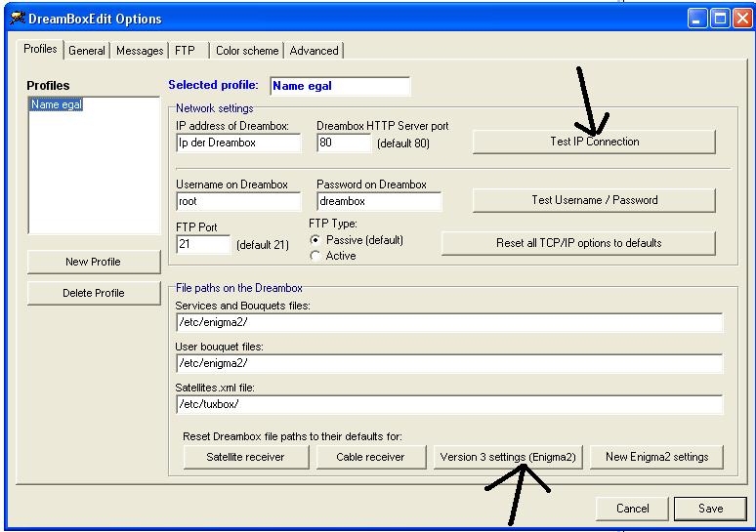Open the Messages tab
This screenshot has height=532, width=756.
pyautogui.click(x=140, y=51)
